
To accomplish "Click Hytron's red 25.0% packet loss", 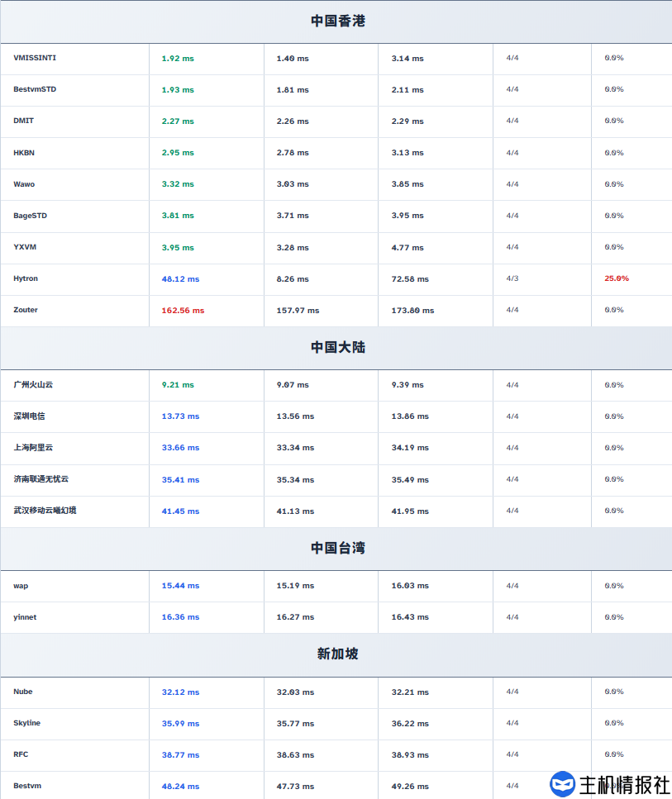I will pos(616,278).
